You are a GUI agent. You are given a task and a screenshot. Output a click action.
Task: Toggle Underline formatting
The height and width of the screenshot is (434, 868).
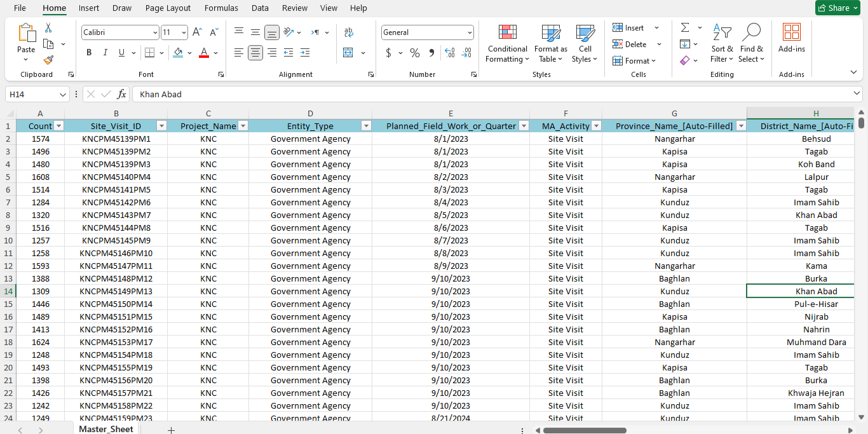coord(121,53)
